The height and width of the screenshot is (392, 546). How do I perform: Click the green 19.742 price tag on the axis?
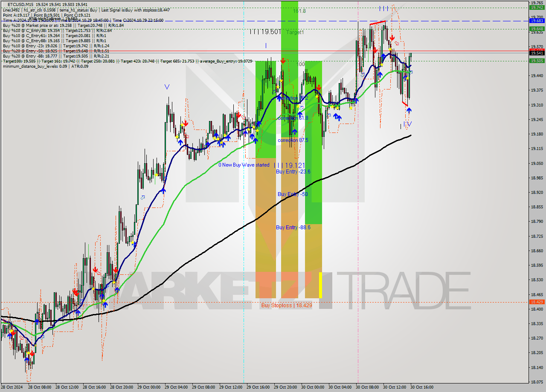click(537, 7)
